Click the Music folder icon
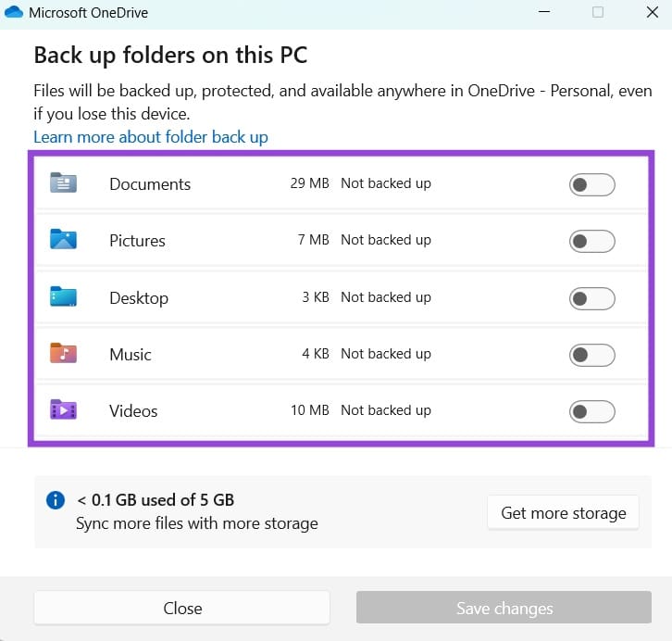 coord(63,354)
